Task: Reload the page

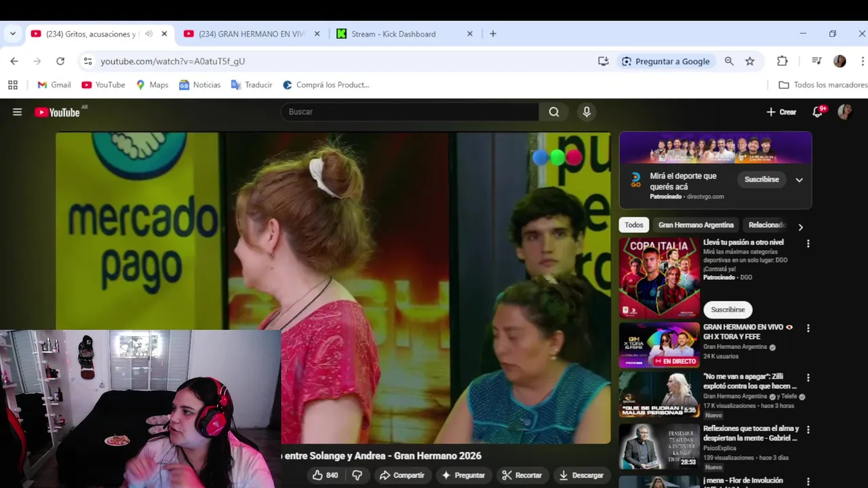Action: [60, 61]
